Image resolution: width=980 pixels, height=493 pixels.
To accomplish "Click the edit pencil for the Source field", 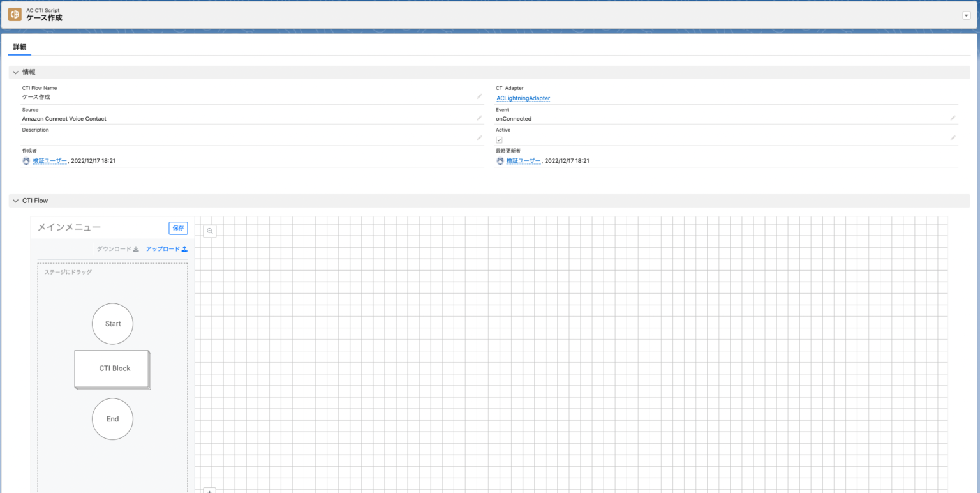I will pyautogui.click(x=480, y=116).
